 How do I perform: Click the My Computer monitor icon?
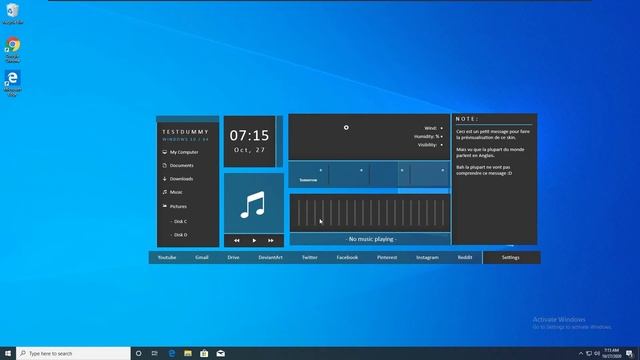(164, 152)
